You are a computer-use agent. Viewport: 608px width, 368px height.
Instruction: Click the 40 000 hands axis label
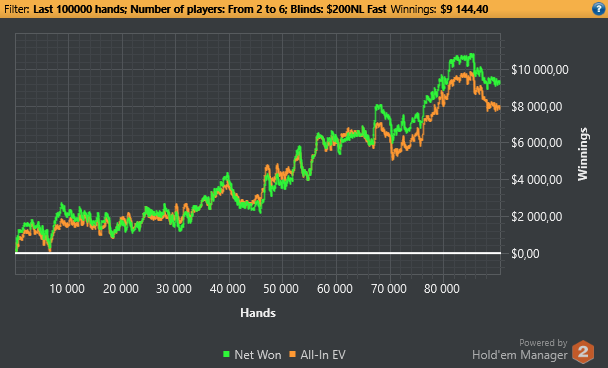228,289
